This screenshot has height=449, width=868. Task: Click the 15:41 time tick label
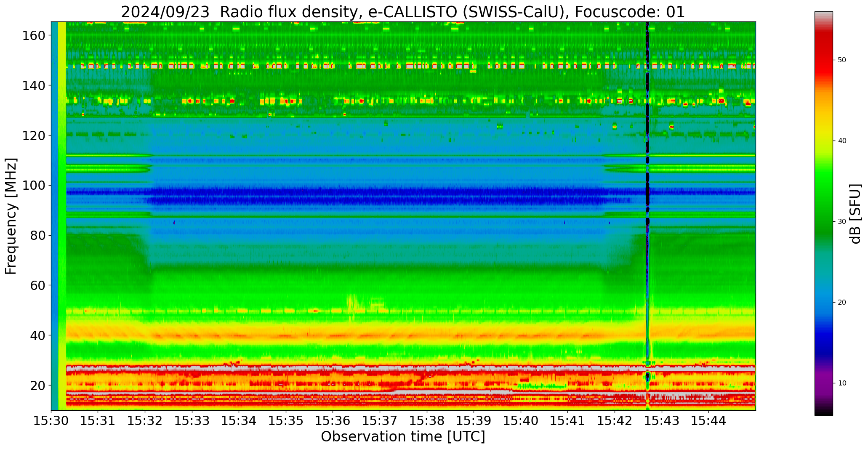(567, 420)
